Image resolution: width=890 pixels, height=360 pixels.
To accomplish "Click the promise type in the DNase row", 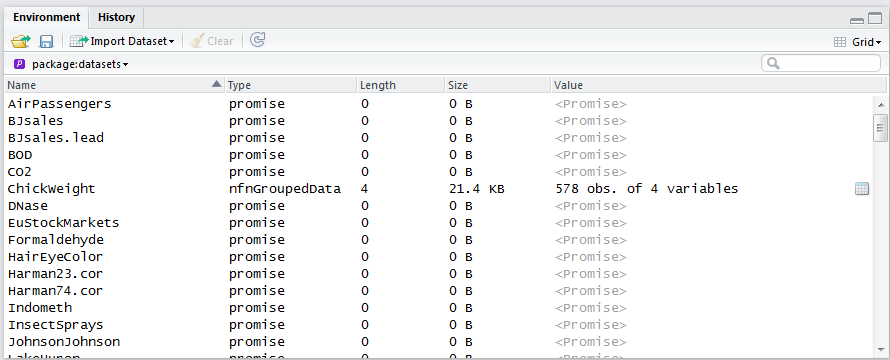I will point(257,206).
